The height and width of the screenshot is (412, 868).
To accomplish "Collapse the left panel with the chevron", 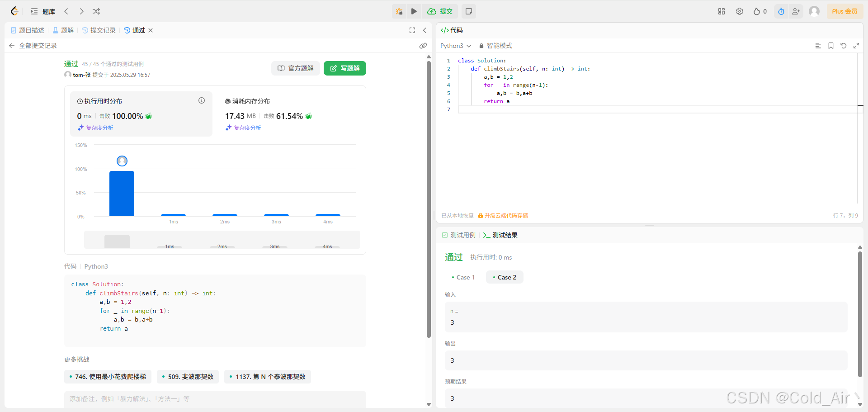I will click(425, 30).
